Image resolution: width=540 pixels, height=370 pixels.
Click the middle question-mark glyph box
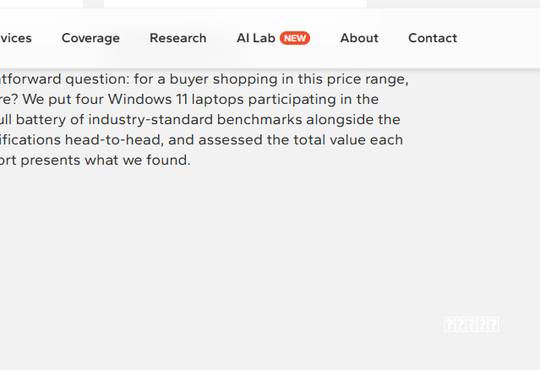point(471,325)
